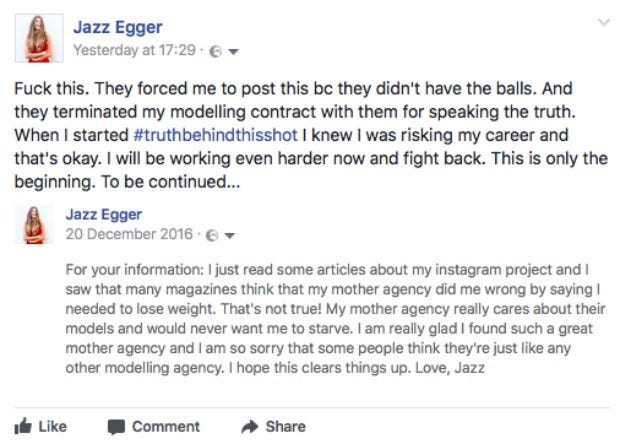This screenshot has width=620, height=444.
Task: Click the Share arrow icon
Action: click(250, 427)
